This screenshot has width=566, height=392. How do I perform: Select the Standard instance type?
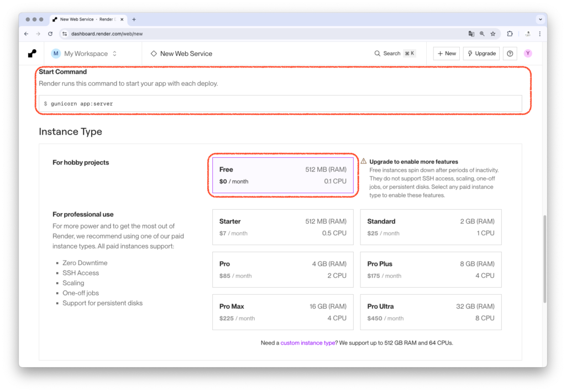point(431,227)
